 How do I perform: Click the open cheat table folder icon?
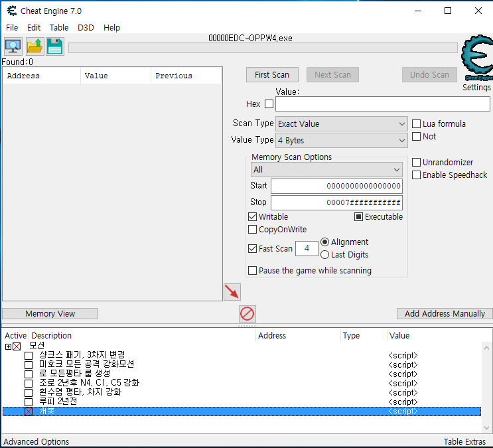[35, 46]
